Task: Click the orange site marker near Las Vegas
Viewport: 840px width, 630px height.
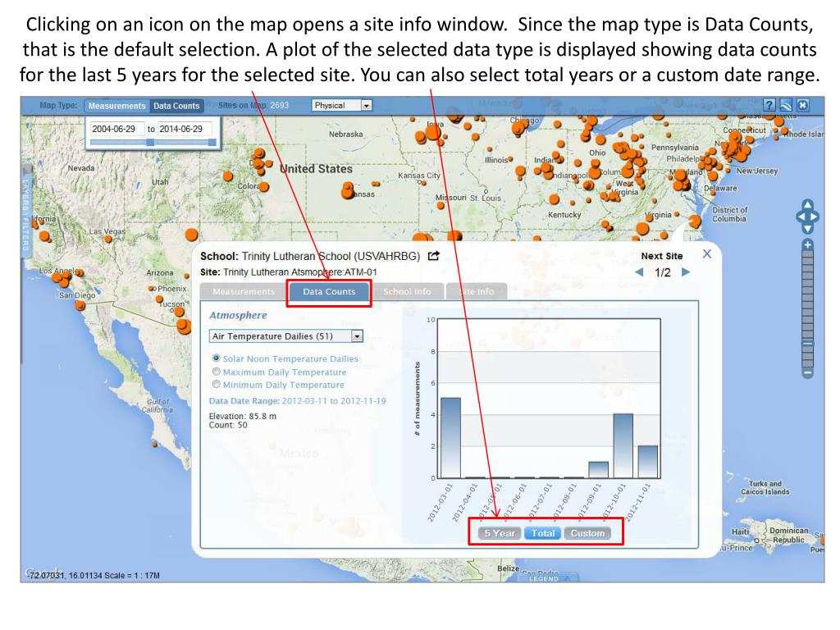Action: (107, 239)
